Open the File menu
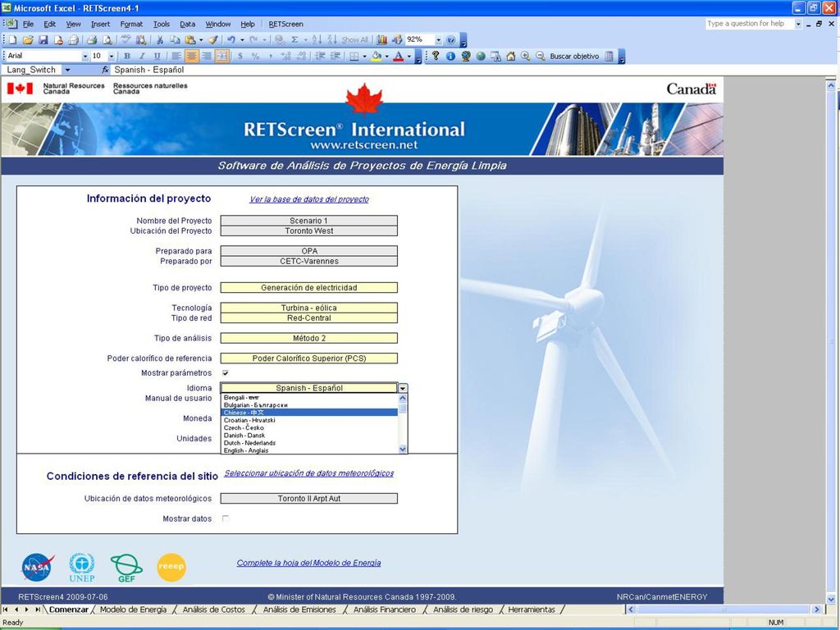This screenshot has height=630, width=840. [x=29, y=24]
